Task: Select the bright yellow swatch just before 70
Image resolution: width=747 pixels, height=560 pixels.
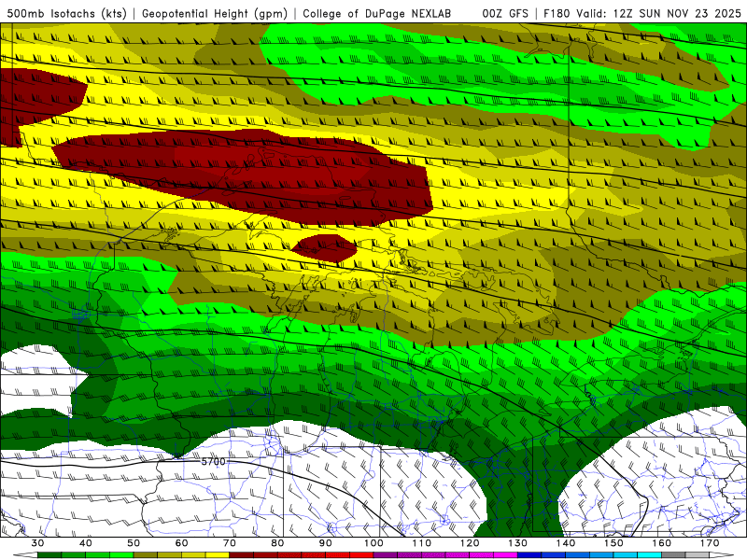Action: 218,555
